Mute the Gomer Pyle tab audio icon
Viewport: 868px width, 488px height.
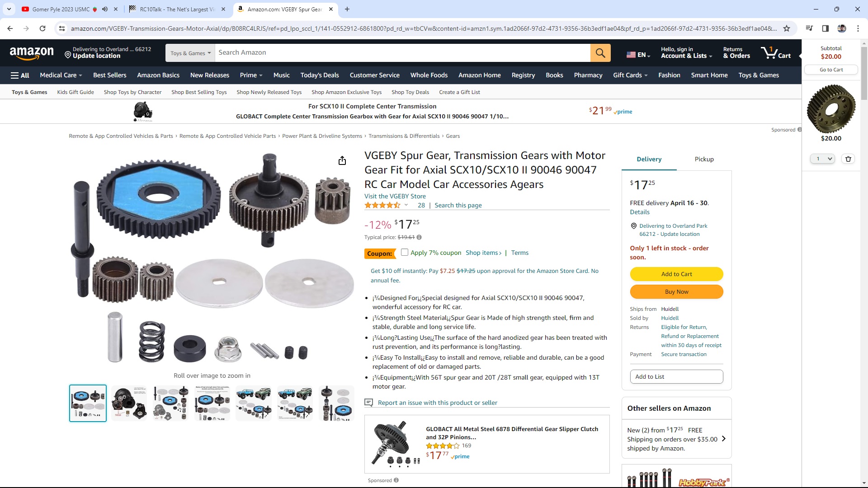(105, 9)
